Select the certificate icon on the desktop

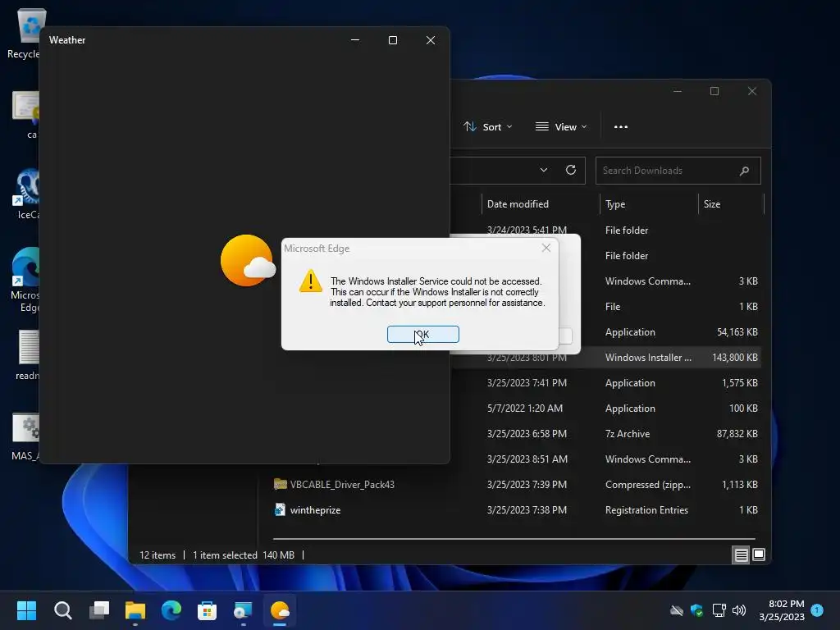pos(25,115)
